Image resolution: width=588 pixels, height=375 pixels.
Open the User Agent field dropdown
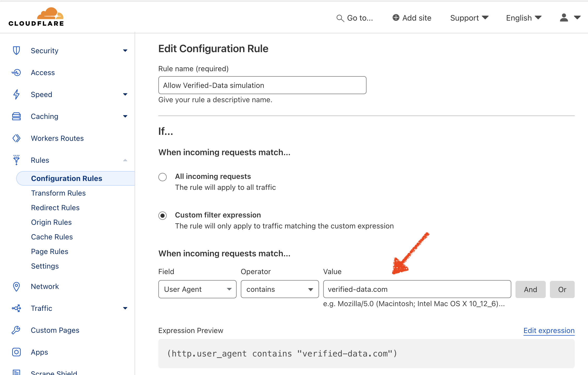coord(197,289)
